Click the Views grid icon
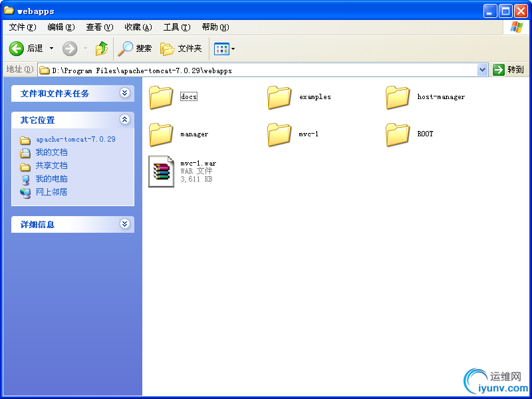 (221, 49)
